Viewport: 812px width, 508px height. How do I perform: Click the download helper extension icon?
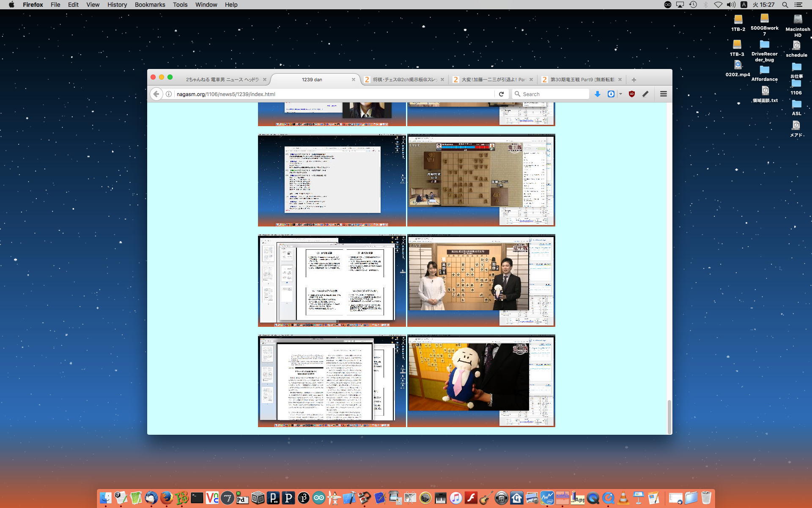coord(611,94)
